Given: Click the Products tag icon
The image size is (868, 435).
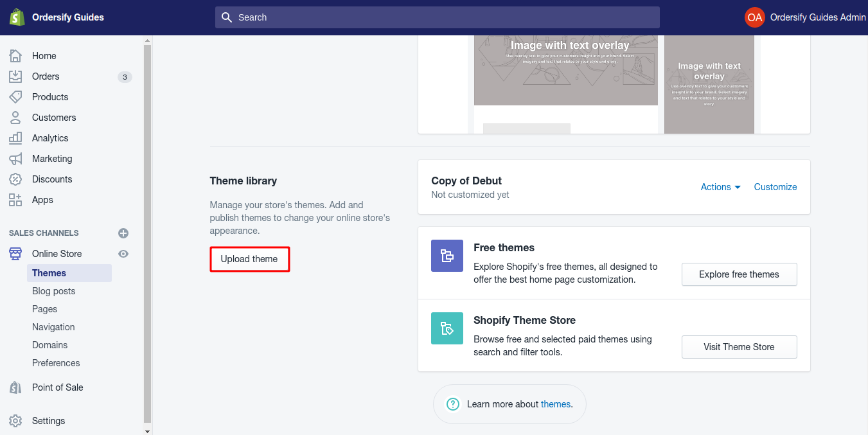Looking at the screenshot, I should click(x=15, y=97).
